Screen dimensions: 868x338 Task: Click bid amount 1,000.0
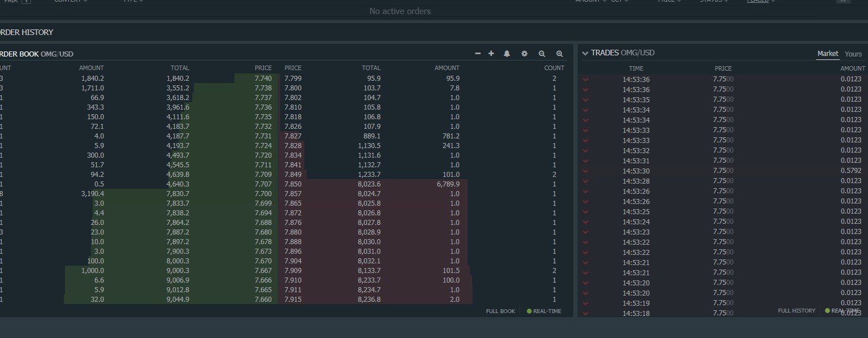92,271
